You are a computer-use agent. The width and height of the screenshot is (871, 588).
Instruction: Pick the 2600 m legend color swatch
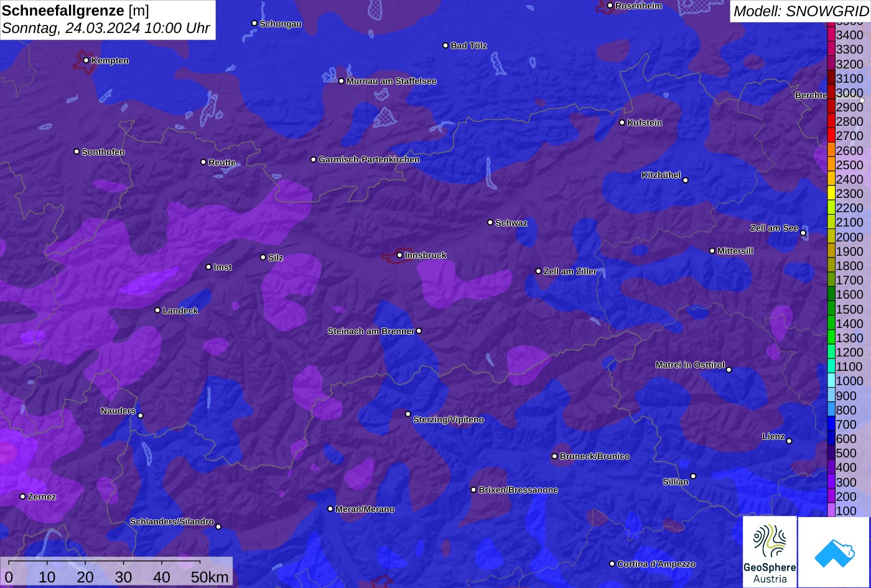coord(831,150)
